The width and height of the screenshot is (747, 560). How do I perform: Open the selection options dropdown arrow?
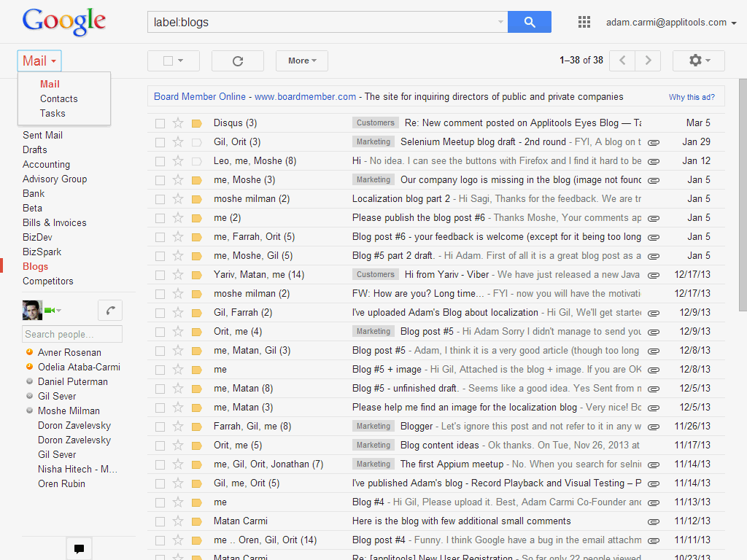(181, 61)
